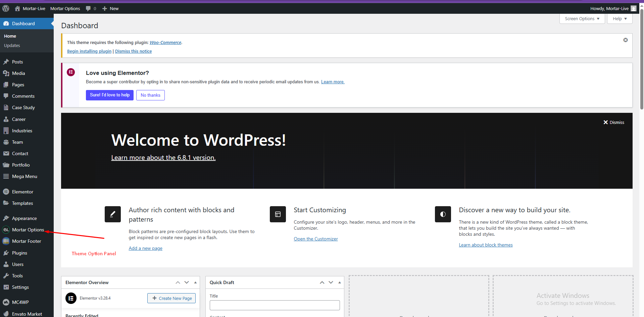Click the Plugins plug icon

coord(6,253)
